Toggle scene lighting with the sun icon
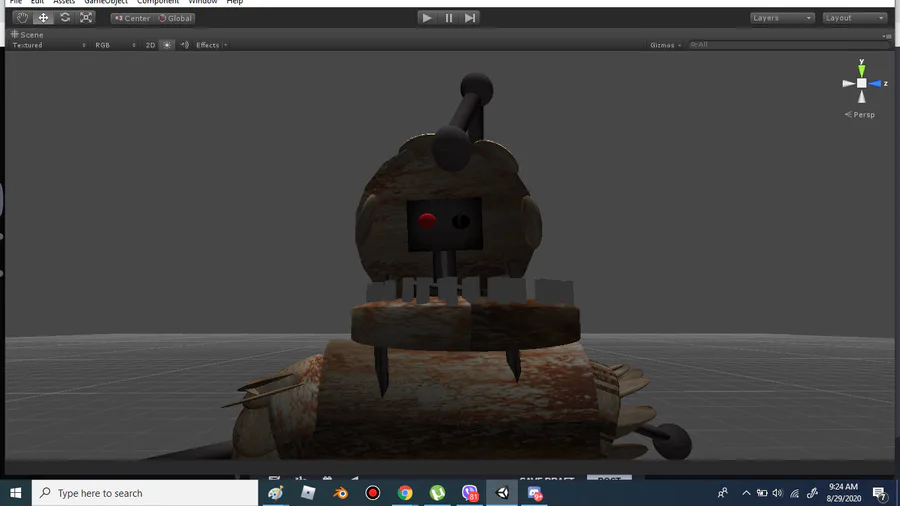Viewport: 900px width, 506px height. (x=167, y=45)
